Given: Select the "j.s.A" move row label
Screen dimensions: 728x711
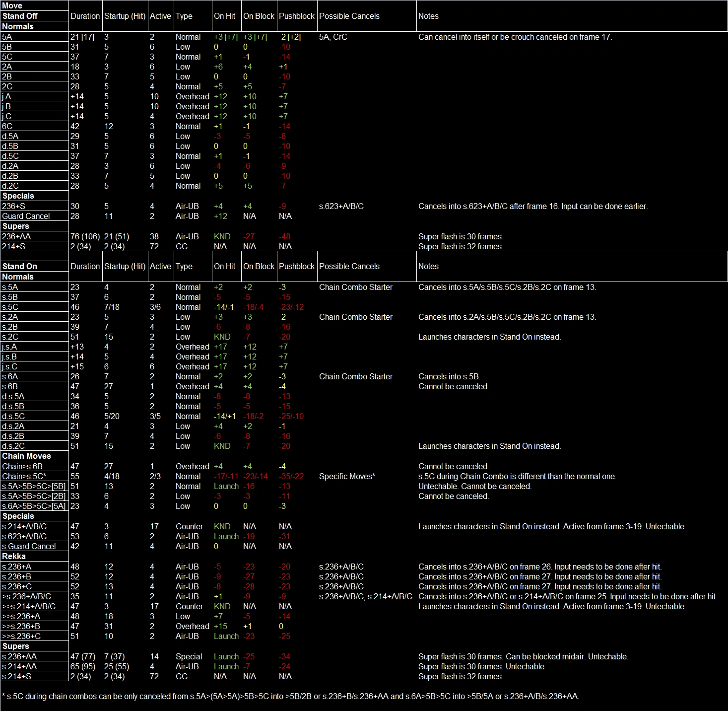Looking at the screenshot, I should point(35,347).
